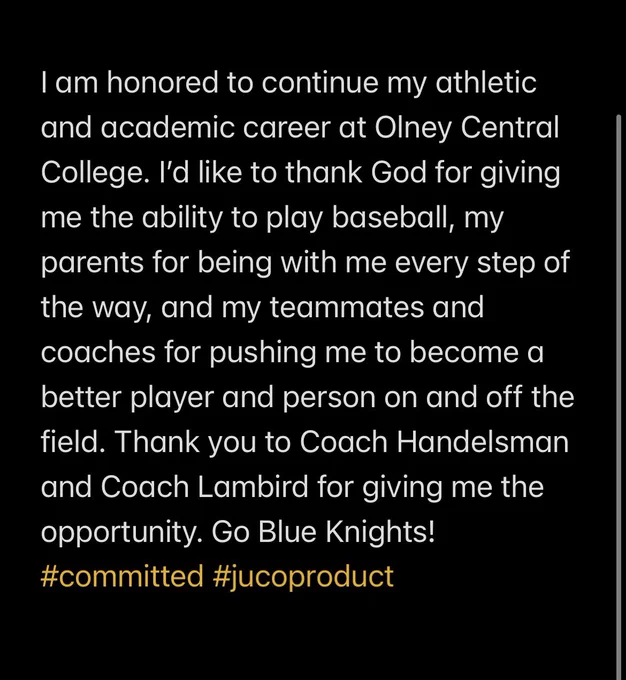Click the name "Handelsman" in the note

(483, 442)
